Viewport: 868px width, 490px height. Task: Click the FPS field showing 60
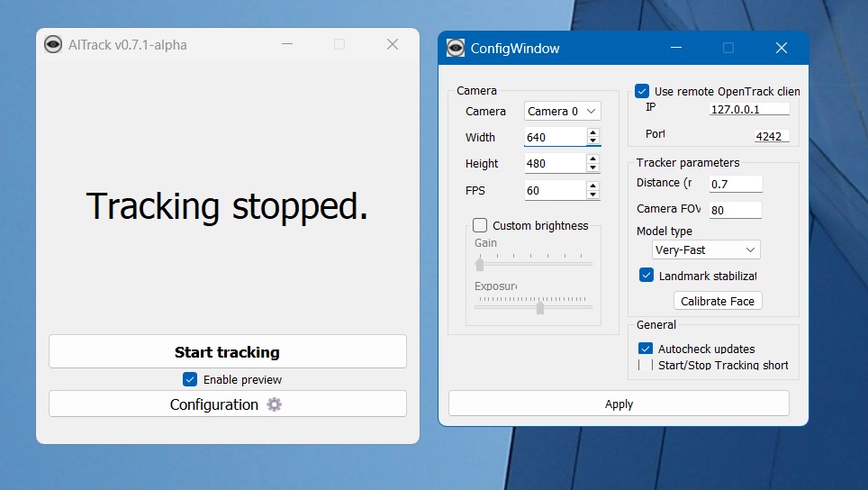(555, 190)
